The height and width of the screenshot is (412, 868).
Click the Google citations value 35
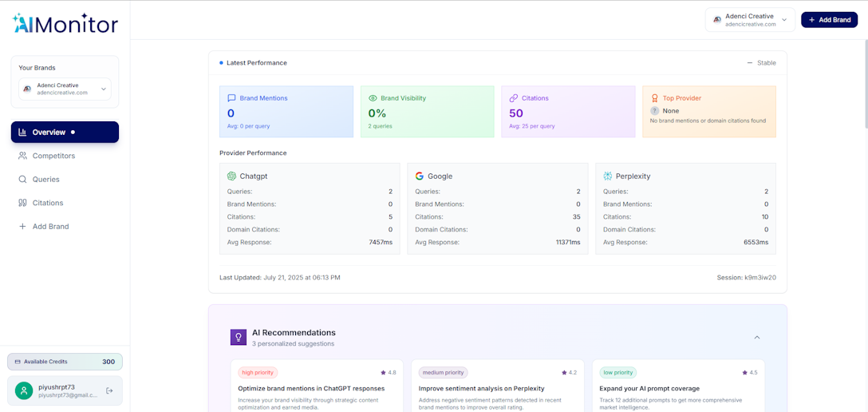(577, 217)
